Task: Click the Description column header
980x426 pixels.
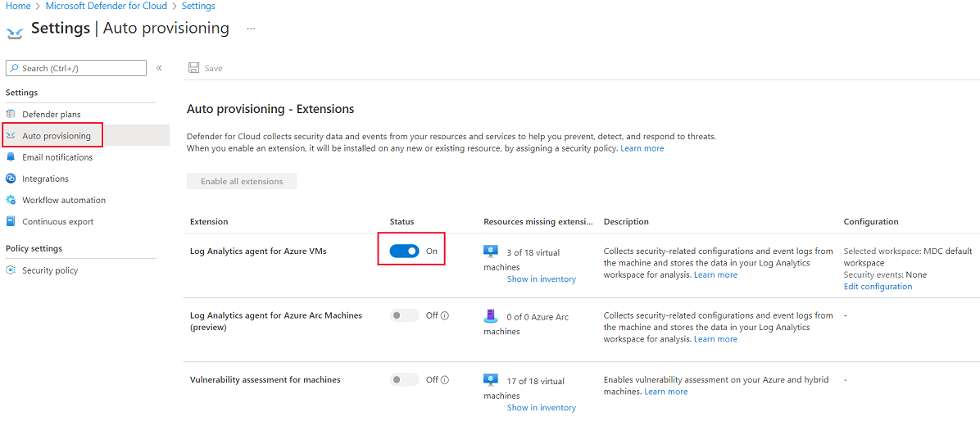Action: (626, 222)
